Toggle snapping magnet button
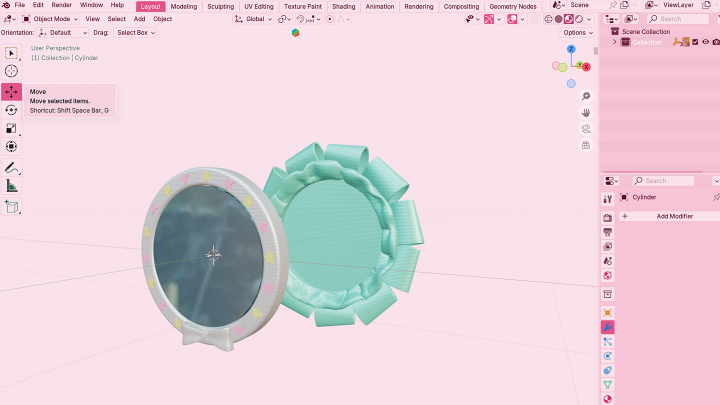The image size is (720, 405). tap(300, 19)
